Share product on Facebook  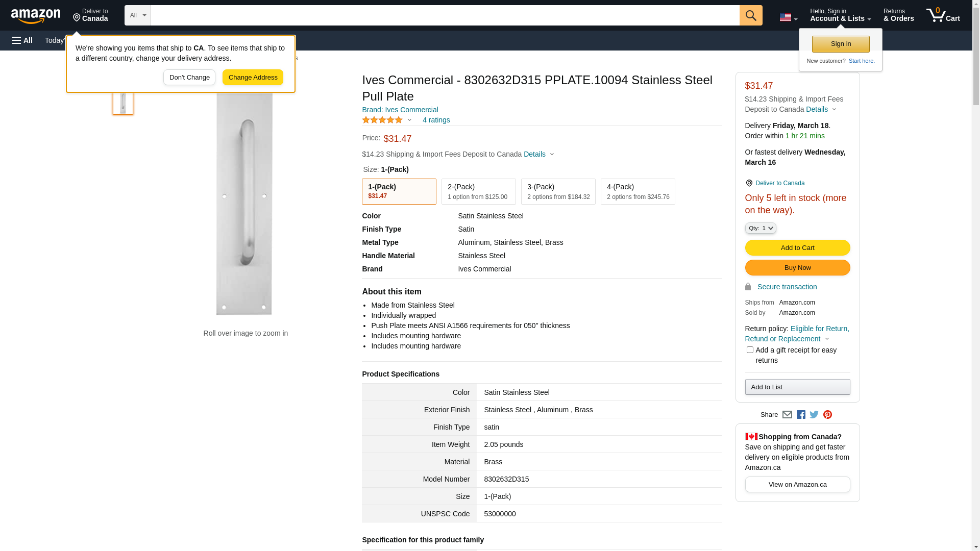(801, 415)
